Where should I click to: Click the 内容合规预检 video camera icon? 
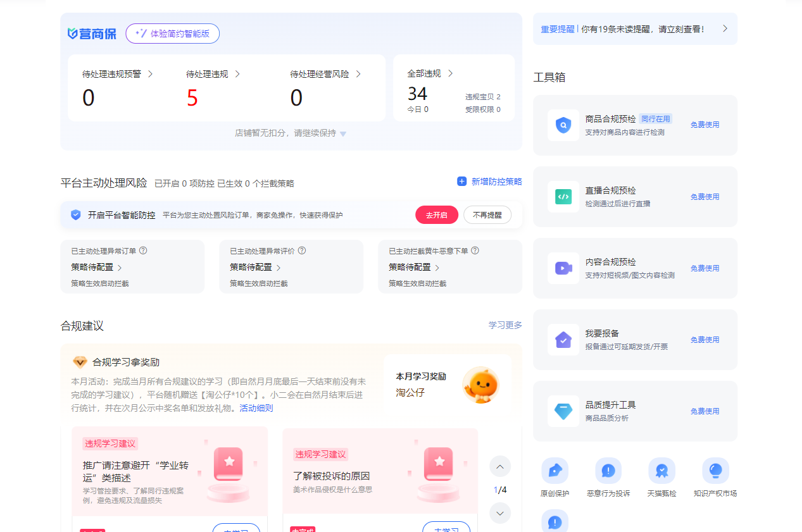point(563,268)
